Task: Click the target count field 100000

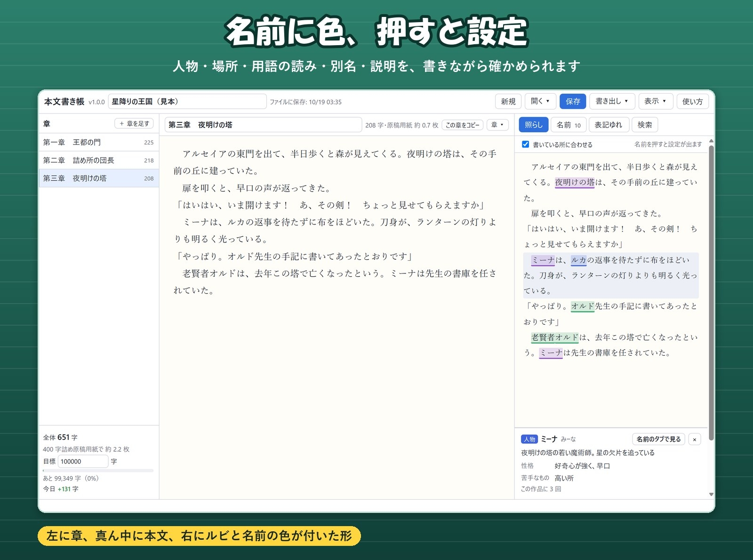Action: [83, 462]
